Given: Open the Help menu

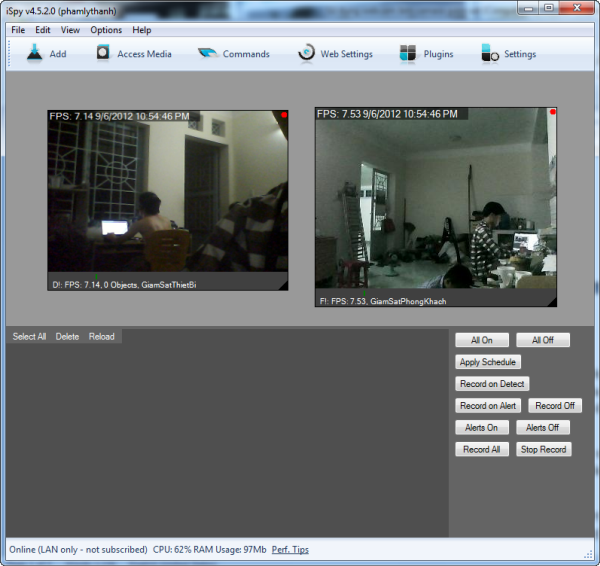Looking at the screenshot, I should point(142,30).
